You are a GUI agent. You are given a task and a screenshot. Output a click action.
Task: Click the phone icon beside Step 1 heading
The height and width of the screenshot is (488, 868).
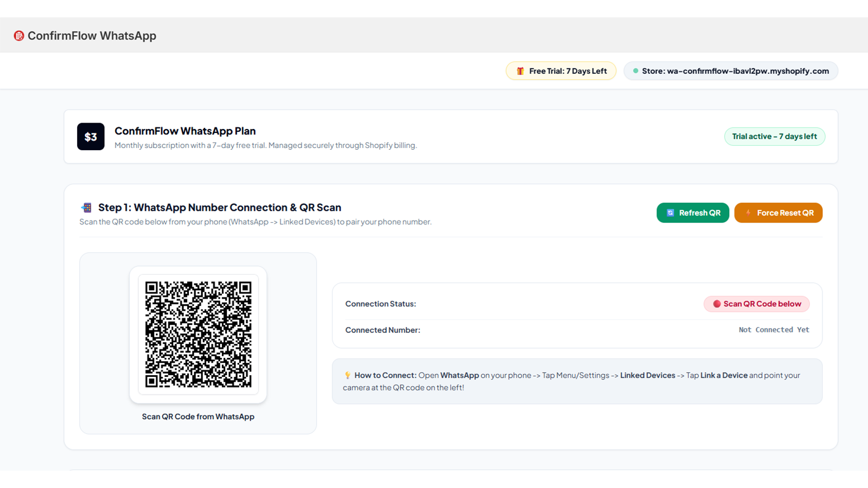(x=86, y=208)
